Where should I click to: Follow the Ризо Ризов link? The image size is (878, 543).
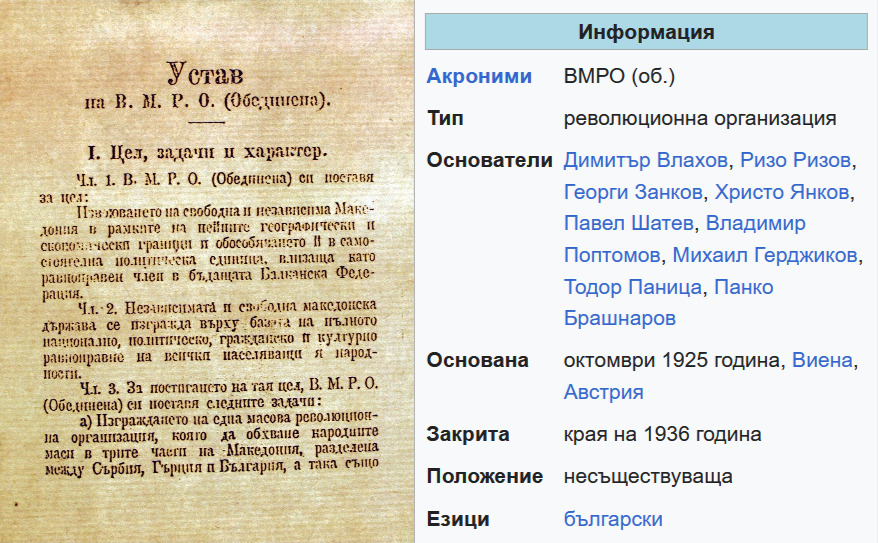(x=796, y=161)
